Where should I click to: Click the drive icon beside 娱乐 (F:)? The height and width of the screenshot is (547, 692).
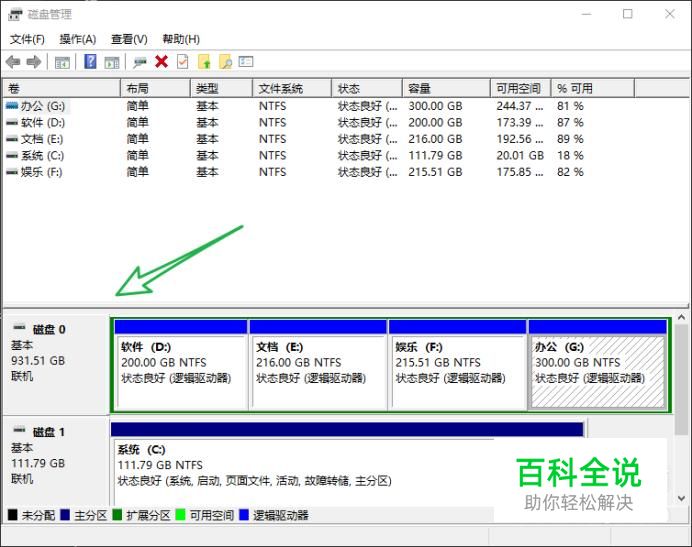coord(12,172)
